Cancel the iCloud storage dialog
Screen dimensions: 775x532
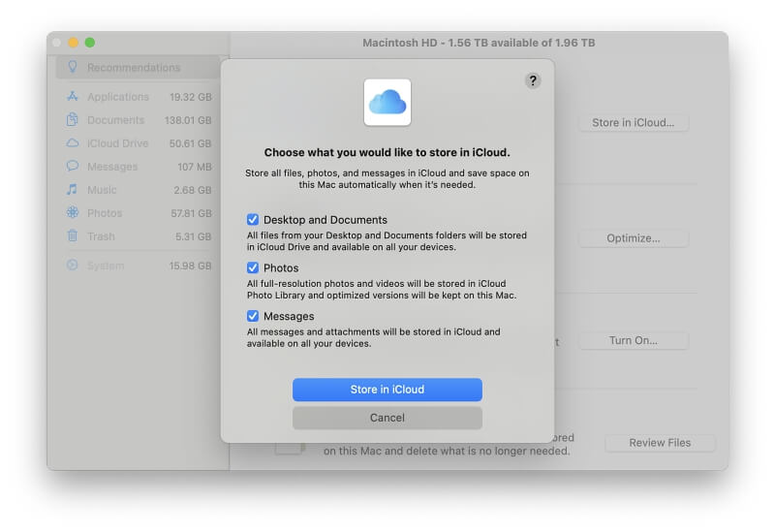pyautogui.click(x=387, y=418)
